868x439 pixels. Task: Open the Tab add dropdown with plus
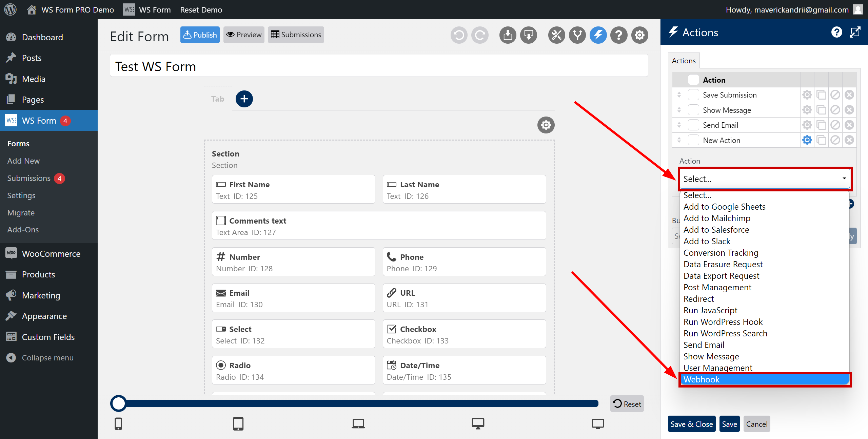click(245, 99)
